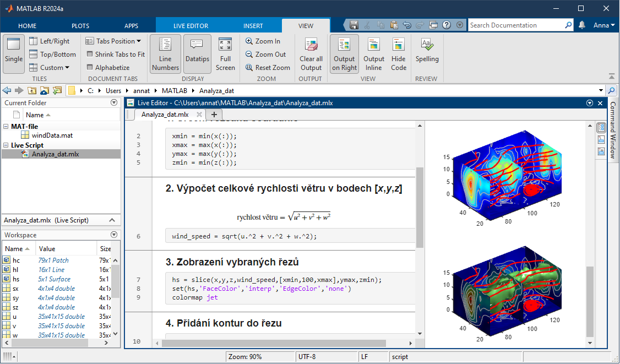Click Reset Zoom
The height and width of the screenshot is (364, 620).
[268, 68]
